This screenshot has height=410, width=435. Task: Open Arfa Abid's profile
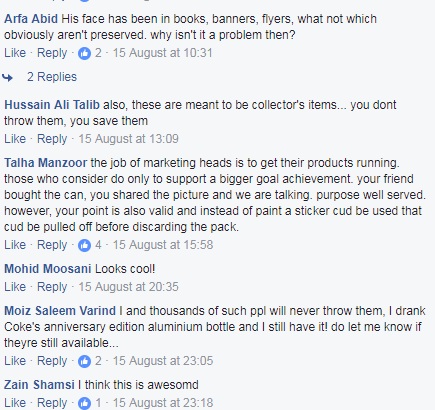click(31, 19)
